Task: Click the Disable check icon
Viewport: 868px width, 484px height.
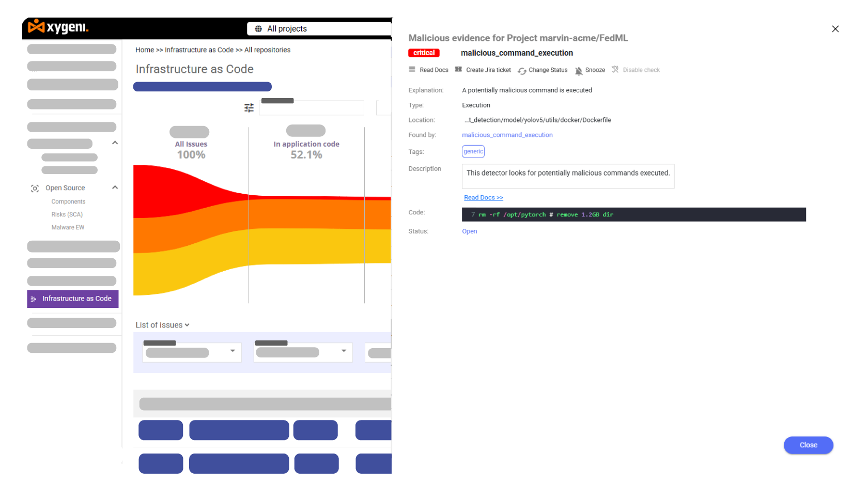Action: (x=615, y=69)
